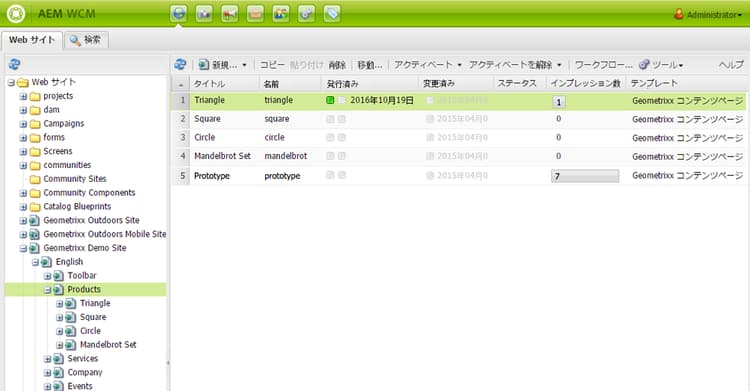The width and height of the screenshot is (750, 391).
Task: Switch to the 検索 search tab
Action: click(x=86, y=40)
